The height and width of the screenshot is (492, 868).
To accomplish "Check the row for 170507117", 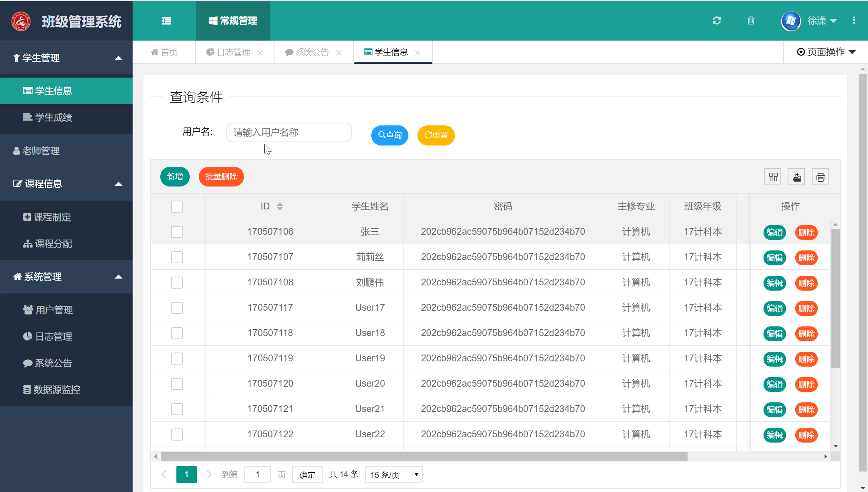I will click(177, 307).
